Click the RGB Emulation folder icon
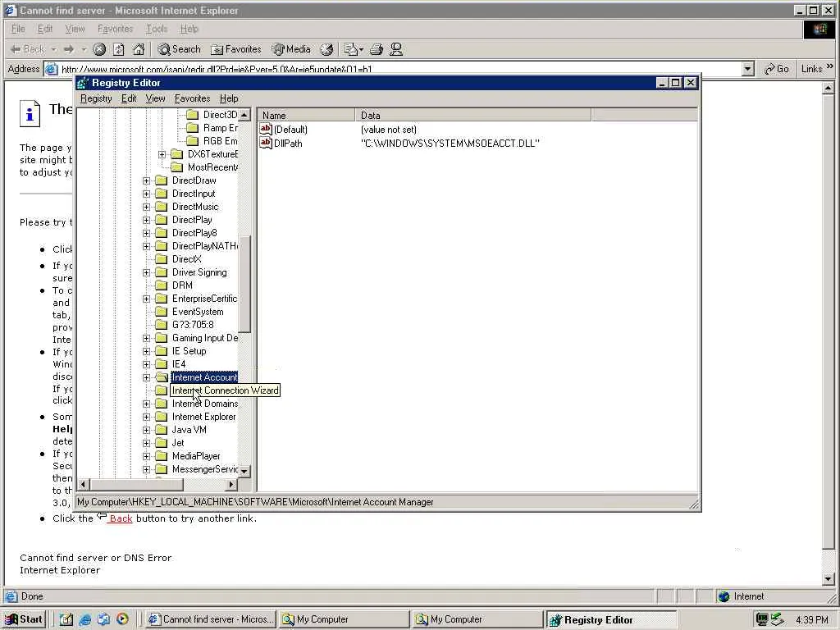Viewport: 840px width, 630px height. tap(192, 141)
